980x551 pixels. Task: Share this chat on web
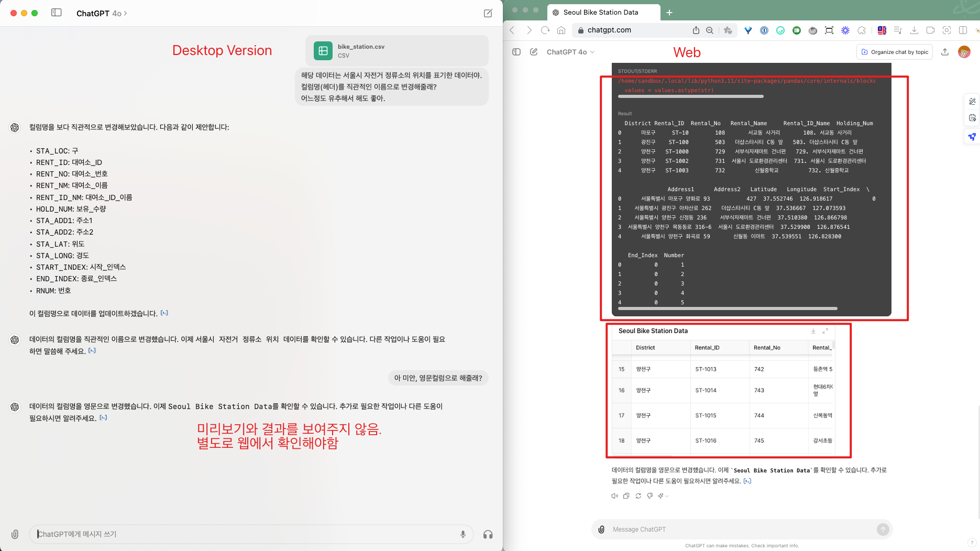945,52
